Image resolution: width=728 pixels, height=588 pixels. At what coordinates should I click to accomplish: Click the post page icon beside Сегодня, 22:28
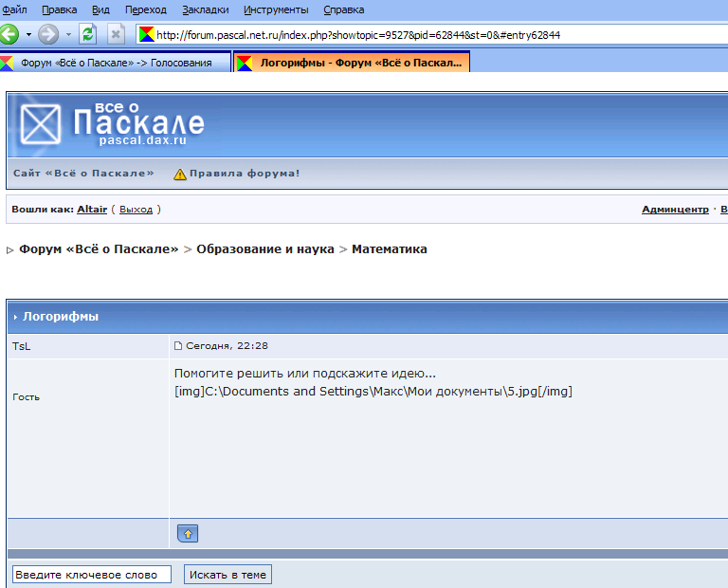[x=177, y=346]
